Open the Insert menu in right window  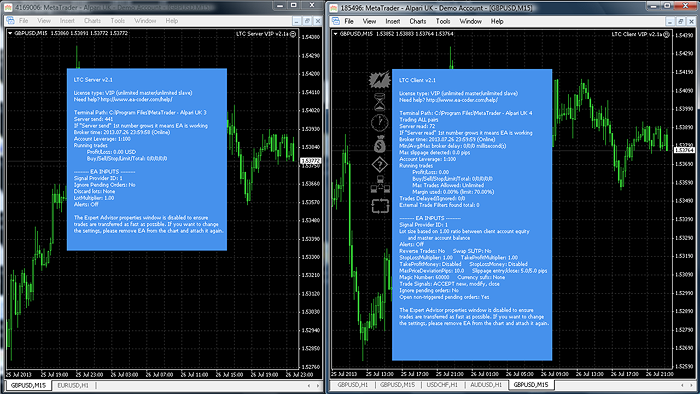tap(392, 21)
